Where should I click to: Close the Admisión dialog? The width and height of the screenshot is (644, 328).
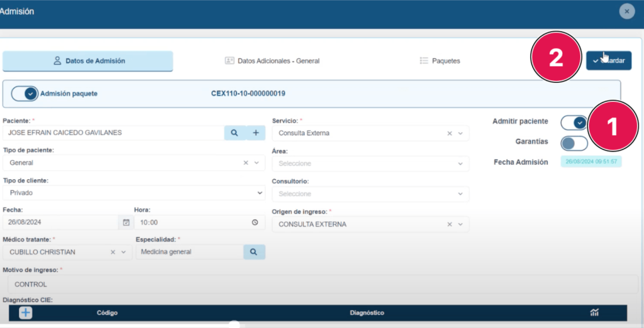pyautogui.click(x=626, y=11)
